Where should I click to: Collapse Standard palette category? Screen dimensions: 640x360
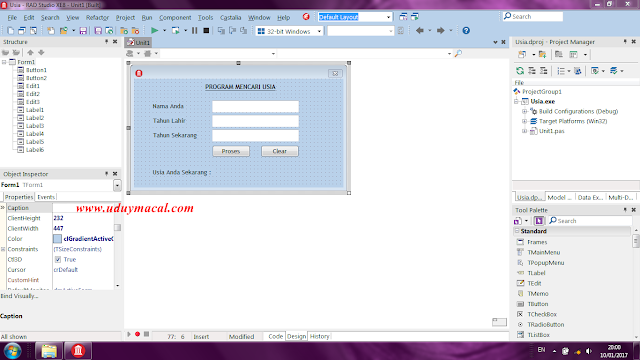(517, 231)
